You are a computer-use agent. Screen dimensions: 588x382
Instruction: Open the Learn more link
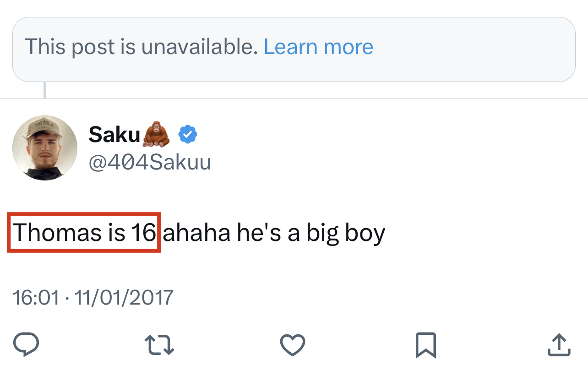[318, 47]
